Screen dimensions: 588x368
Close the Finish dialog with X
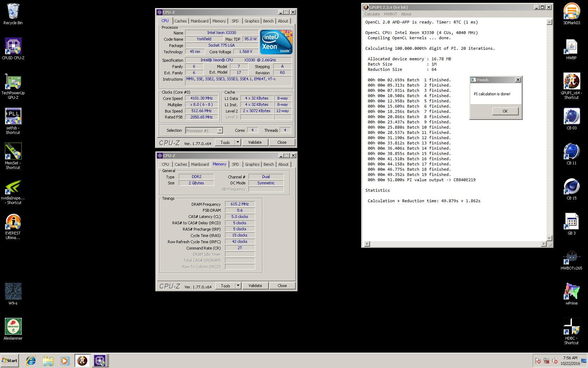click(518, 80)
